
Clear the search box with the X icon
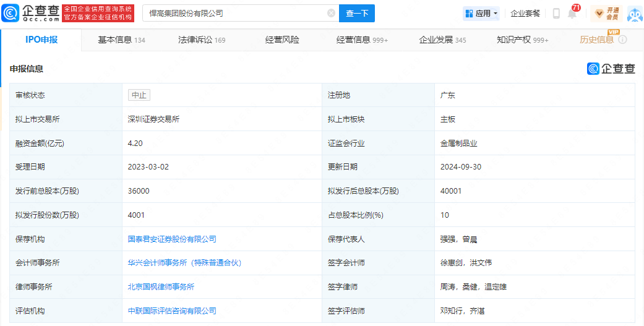point(331,13)
